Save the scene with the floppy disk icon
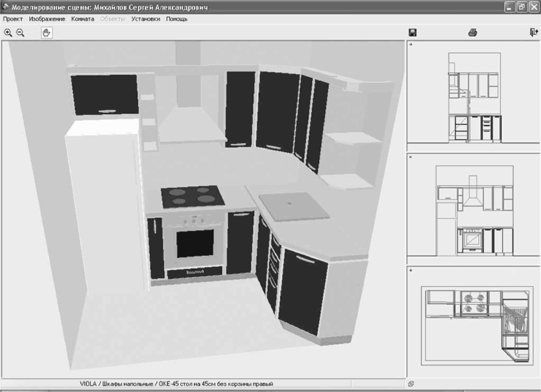The height and width of the screenshot is (392, 541). (413, 32)
